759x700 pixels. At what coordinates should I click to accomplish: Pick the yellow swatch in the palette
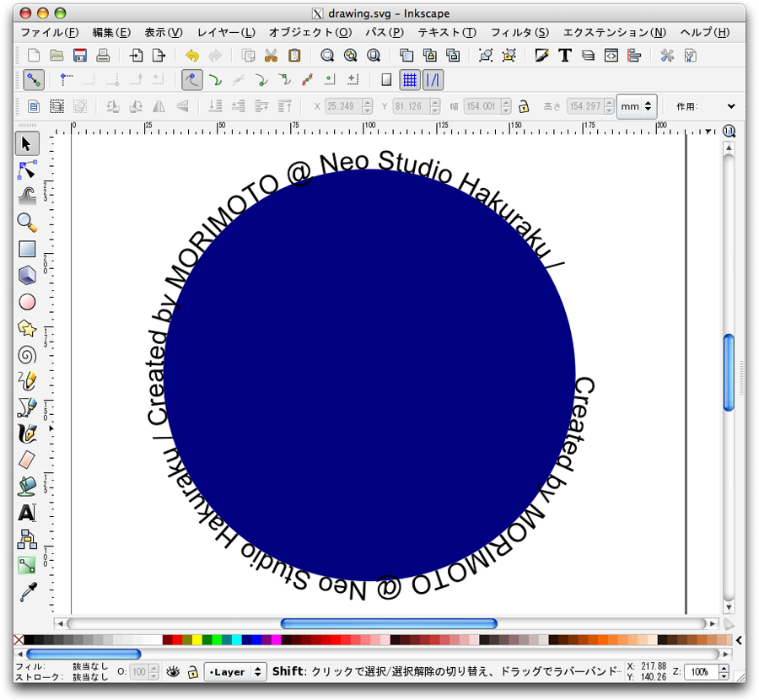[x=197, y=640]
